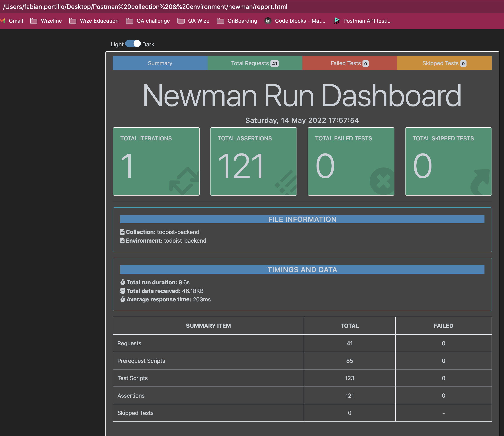Click the SUMMARY ITEM column header

(x=208, y=326)
